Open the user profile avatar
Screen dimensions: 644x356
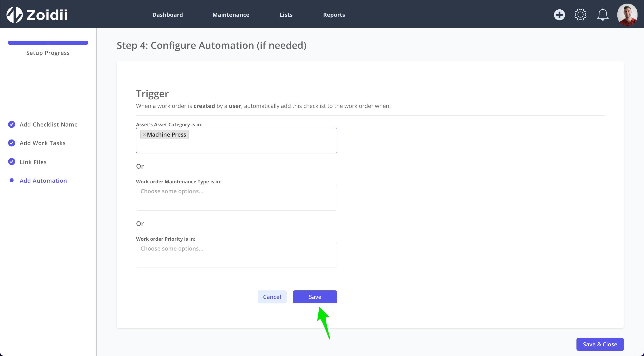[627, 15]
